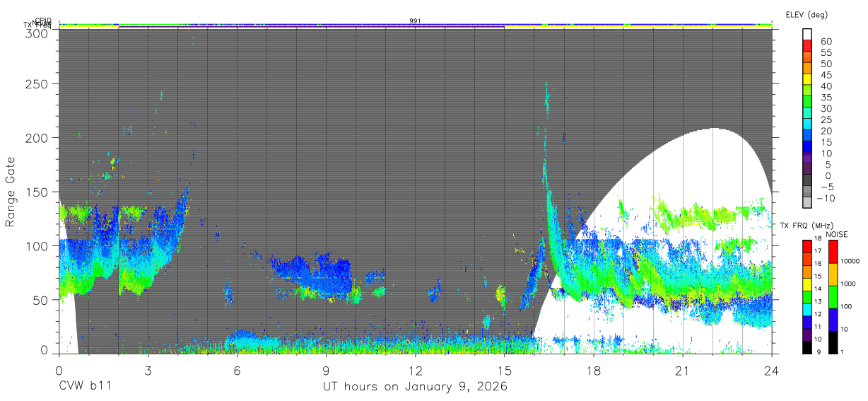Click the 9 UT hour tick label

pos(326,370)
